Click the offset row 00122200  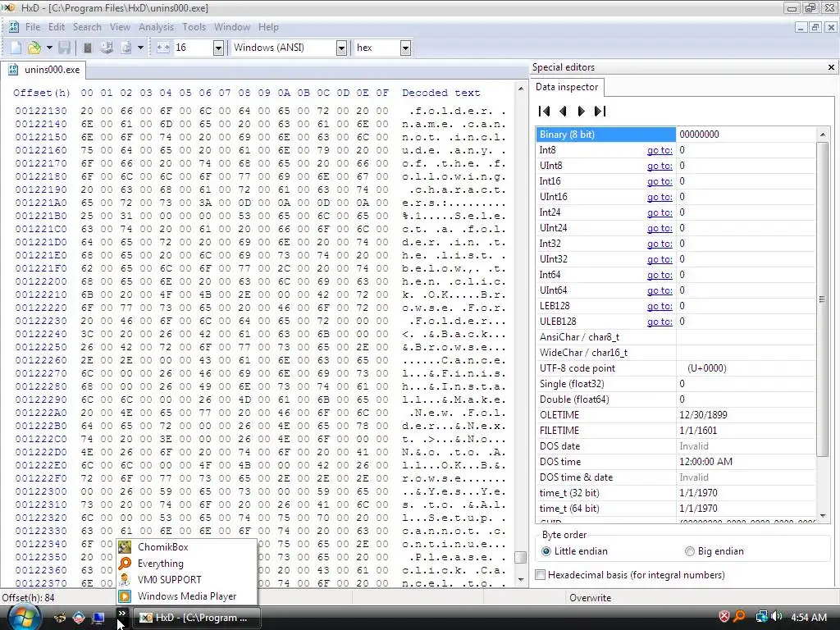41,282
